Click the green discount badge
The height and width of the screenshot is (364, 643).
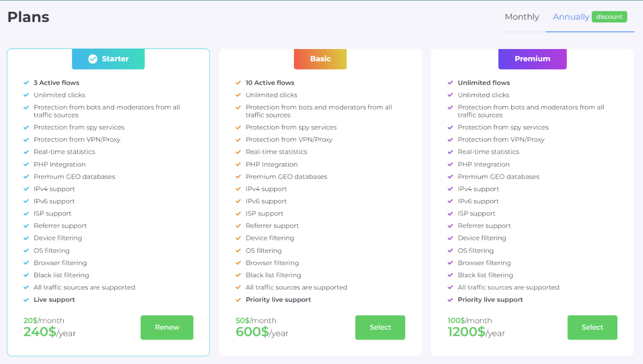(x=609, y=17)
